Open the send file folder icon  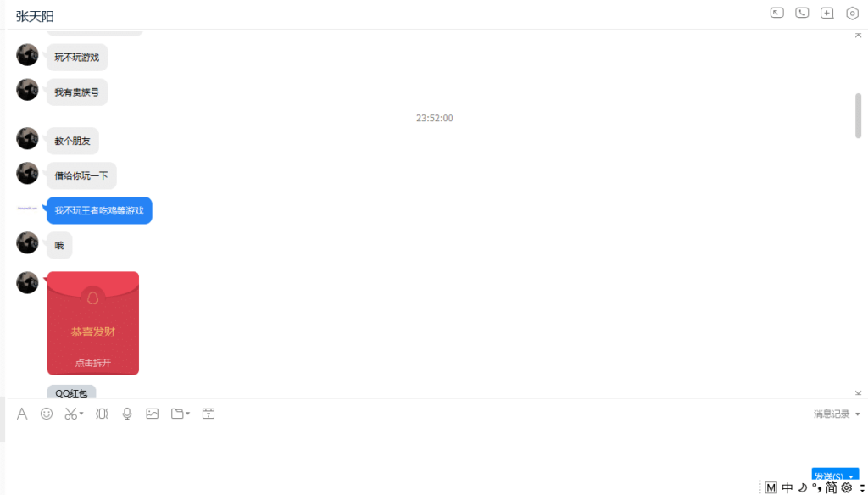(x=177, y=414)
